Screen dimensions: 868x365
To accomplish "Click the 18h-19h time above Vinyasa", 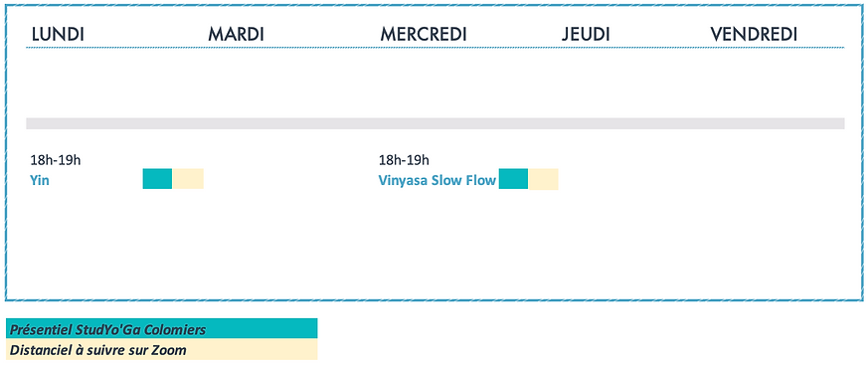I will [x=404, y=160].
